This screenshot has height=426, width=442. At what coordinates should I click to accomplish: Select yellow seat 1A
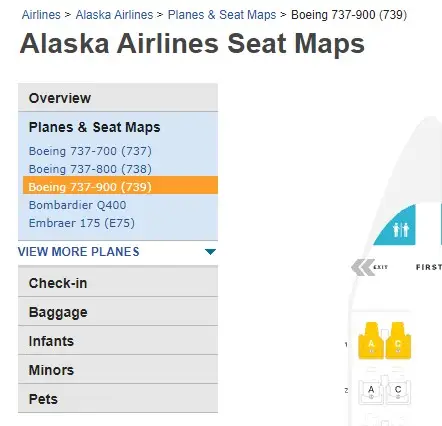[x=371, y=341]
